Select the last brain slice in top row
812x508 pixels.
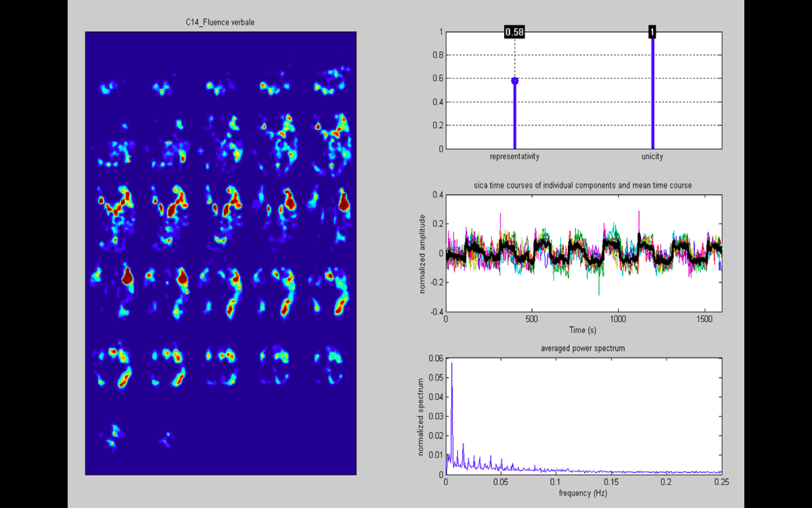[x=332, y=82]
